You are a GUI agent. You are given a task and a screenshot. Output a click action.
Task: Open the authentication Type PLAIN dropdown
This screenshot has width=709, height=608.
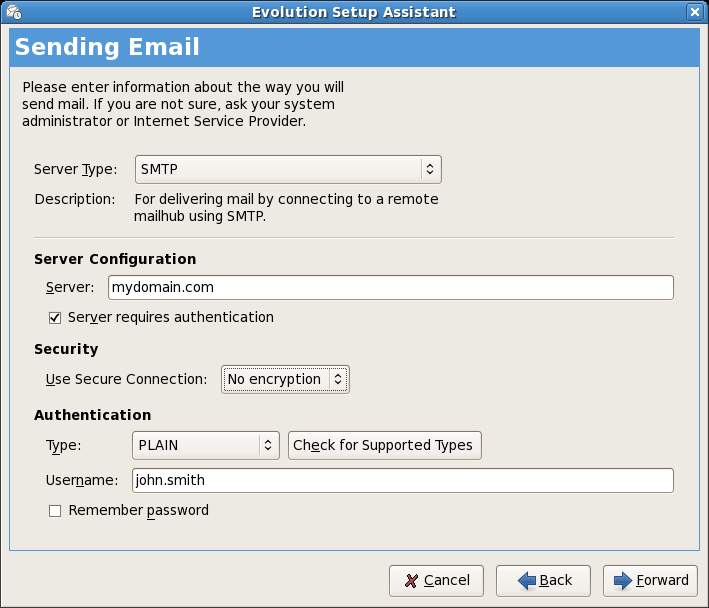tap(205, 445)
